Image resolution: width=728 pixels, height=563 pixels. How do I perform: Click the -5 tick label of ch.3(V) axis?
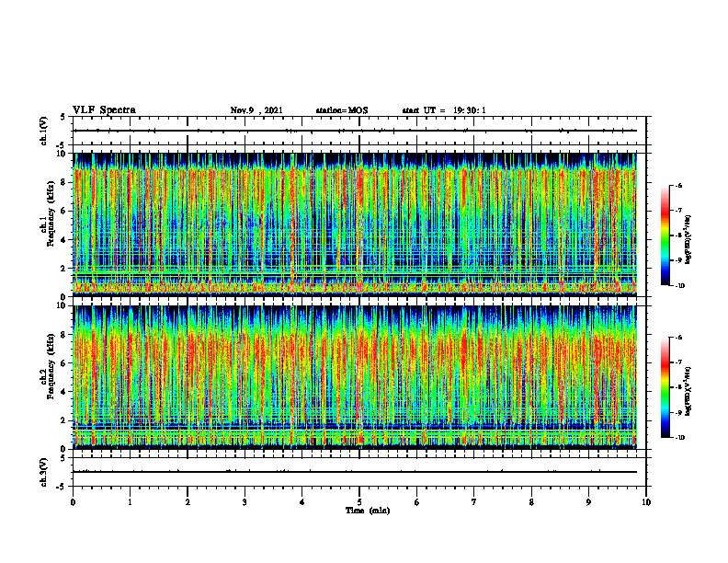[63, 487]
